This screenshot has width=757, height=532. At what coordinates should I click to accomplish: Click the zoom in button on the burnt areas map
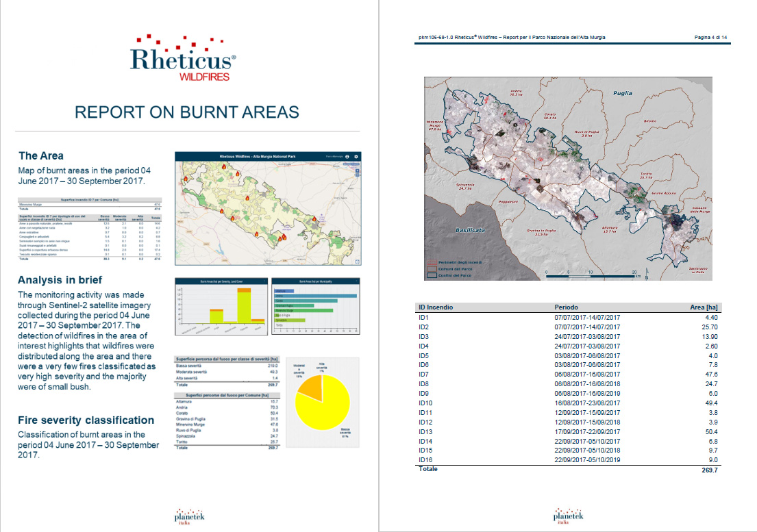357,170
